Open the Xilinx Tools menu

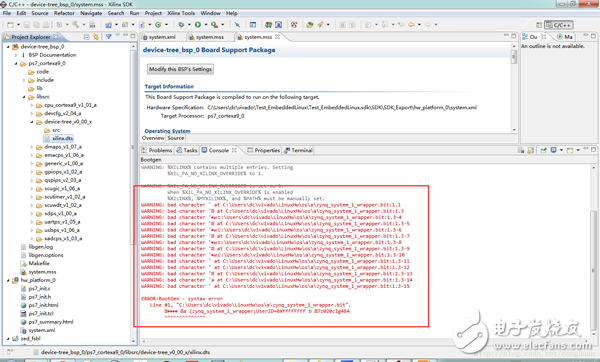pyautogui.click(x=181, y=13)
